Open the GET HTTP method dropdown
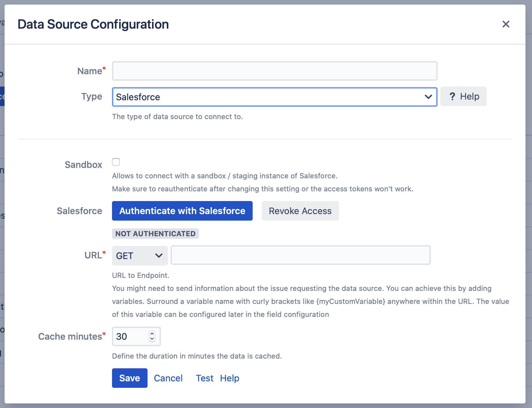Screen dimensions: 532x408 tap(140, 256)
